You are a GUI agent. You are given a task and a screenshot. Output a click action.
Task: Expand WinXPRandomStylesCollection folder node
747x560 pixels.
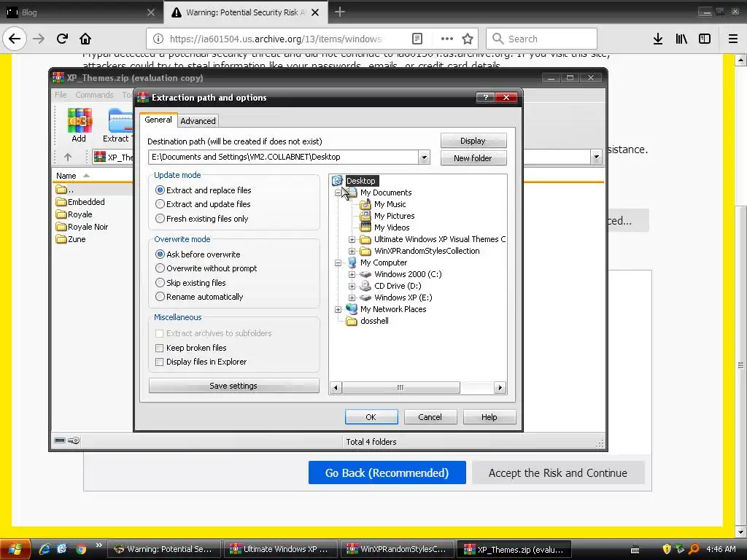[352, 251]
